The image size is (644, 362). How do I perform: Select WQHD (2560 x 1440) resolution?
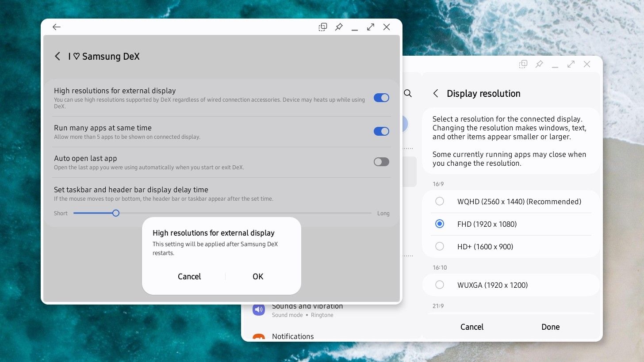pyautogui.click(x=511, y=202)
